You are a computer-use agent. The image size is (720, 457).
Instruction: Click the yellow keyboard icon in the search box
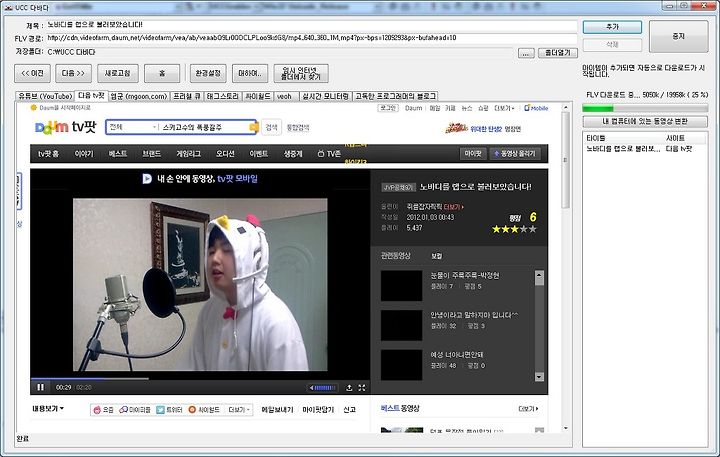click(253, 127)
